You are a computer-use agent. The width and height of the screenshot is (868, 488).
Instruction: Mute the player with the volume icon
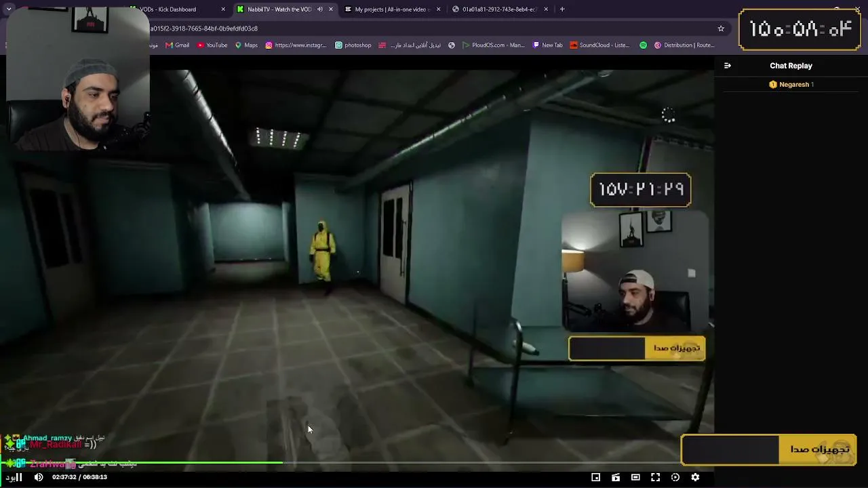click(x=39, y=477)
